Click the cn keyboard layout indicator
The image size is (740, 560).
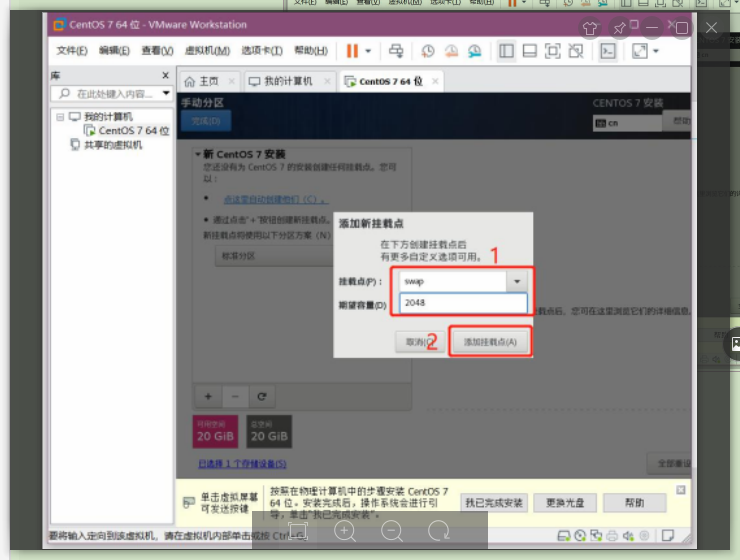pyautogui.click(x=627, y=123)
